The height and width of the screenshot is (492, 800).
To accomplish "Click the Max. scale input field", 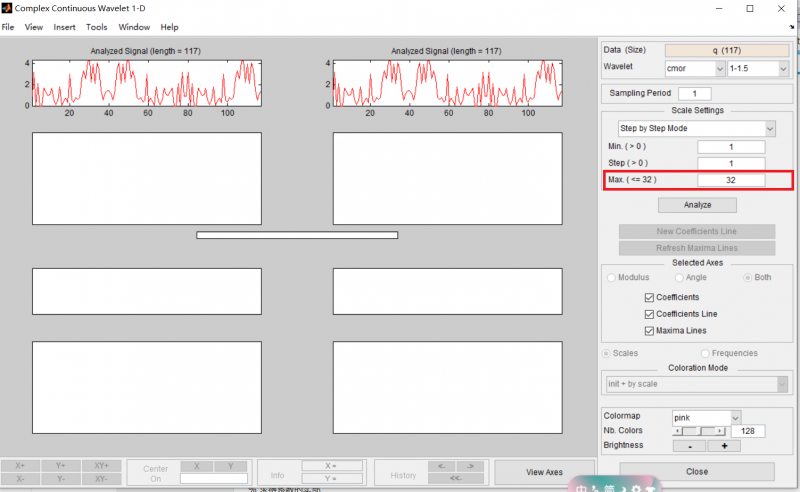I will point(731,180).
